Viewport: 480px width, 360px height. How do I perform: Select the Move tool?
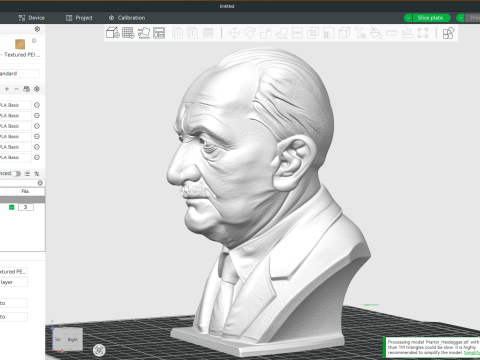(x=234, y=33)
